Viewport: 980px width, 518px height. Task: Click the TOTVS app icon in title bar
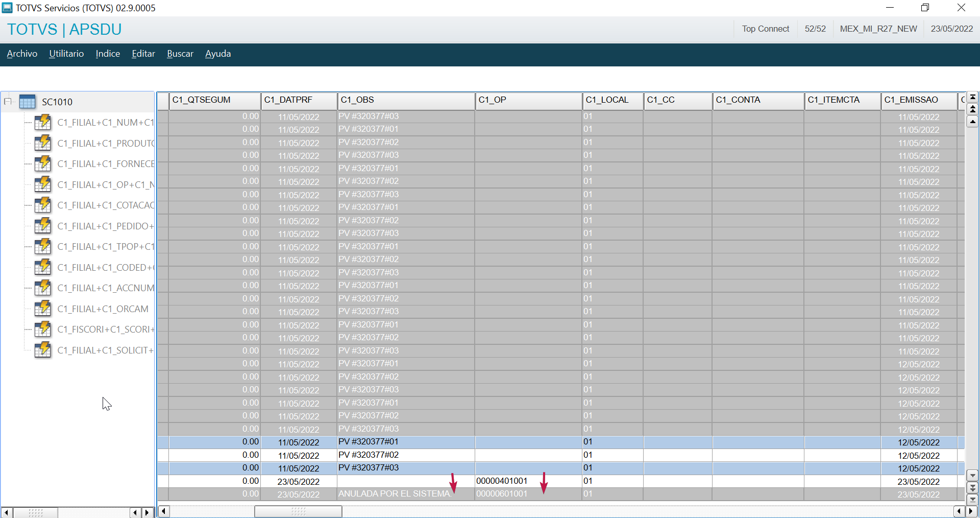pos(7,8)
